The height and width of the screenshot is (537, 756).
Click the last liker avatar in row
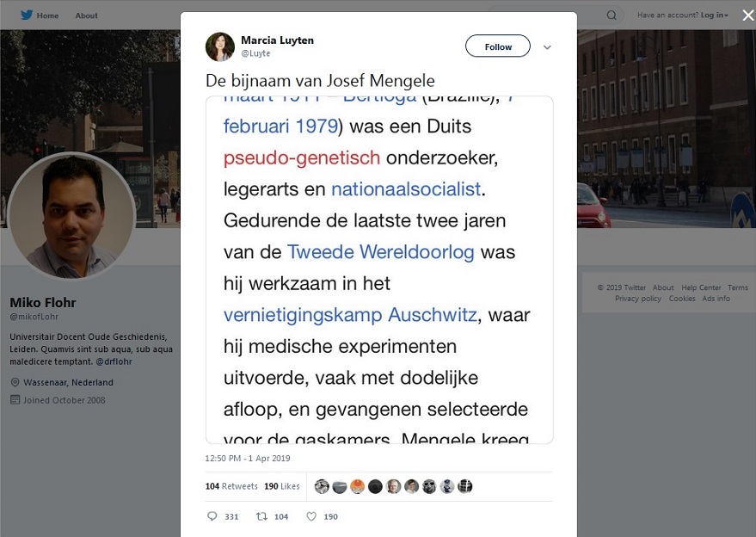tap(464, 486)
